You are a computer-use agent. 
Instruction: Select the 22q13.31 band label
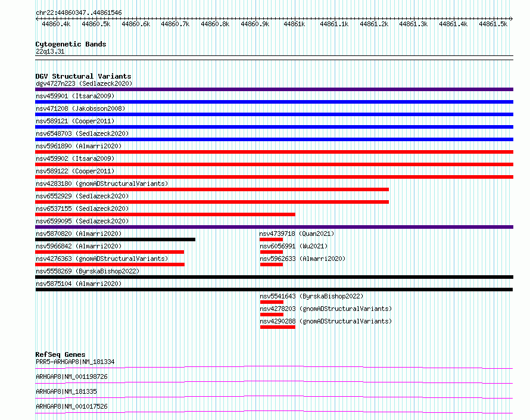click(50, 51)
